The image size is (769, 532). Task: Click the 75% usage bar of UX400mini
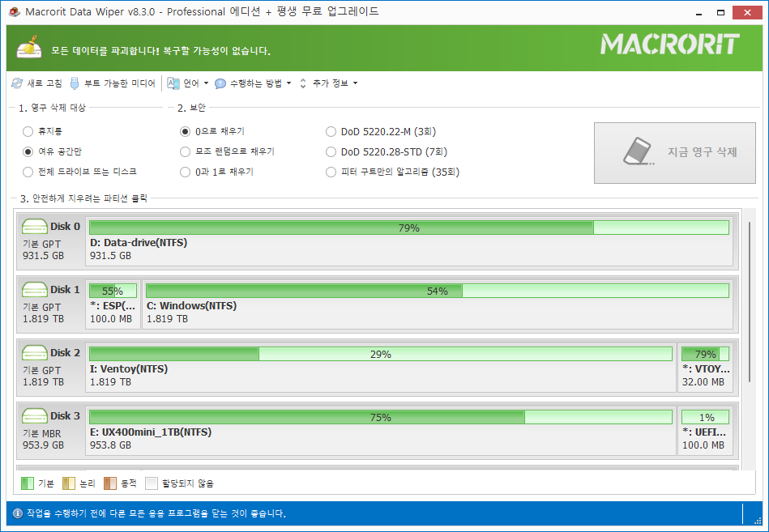click(381, 417)
